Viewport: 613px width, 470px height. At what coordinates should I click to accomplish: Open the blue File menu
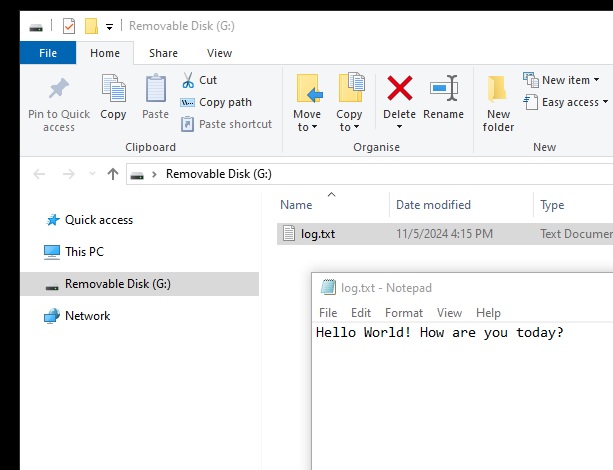tap(47, 53)
